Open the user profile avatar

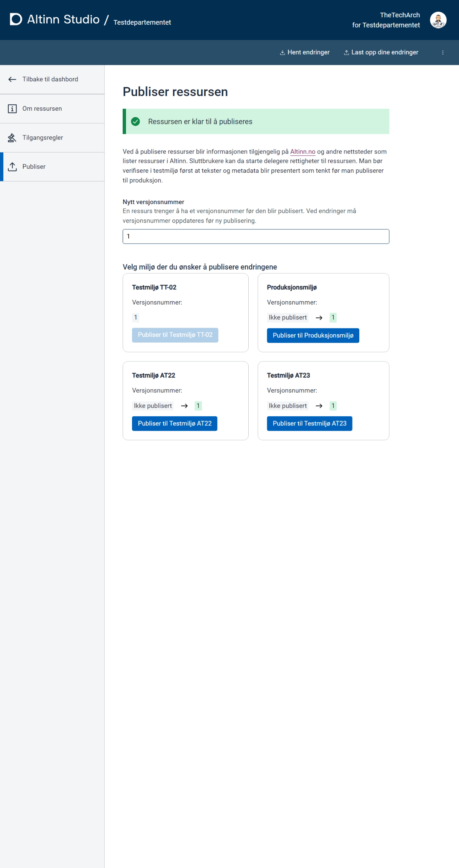(x=438, y=20)
